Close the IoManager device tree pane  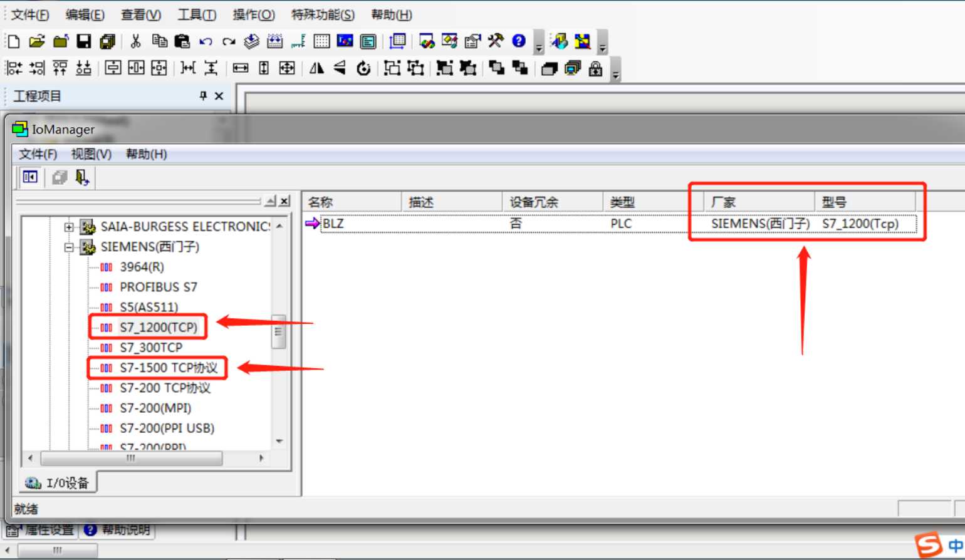point(284,201)
